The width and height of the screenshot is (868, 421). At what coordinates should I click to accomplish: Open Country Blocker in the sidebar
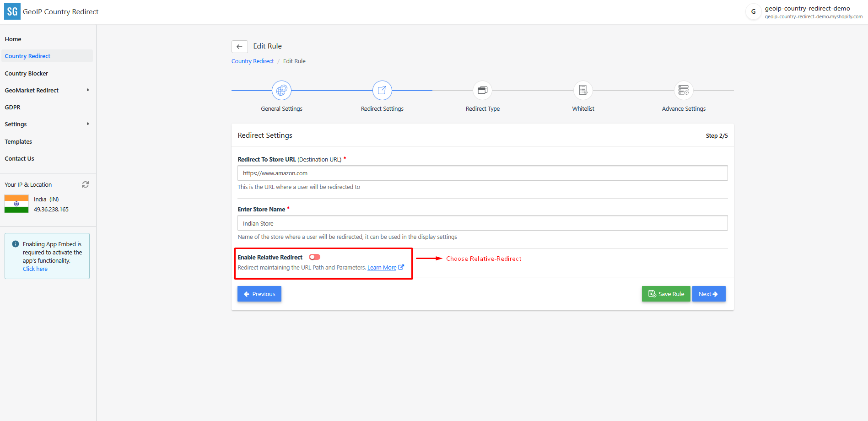(x=27, y=73)
